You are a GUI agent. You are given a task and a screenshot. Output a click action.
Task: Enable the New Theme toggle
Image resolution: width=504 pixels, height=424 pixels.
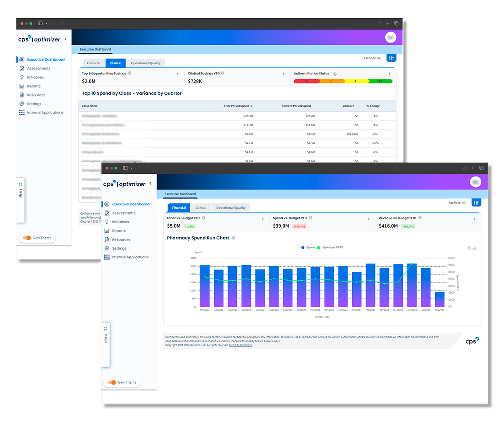coord(112,382)
